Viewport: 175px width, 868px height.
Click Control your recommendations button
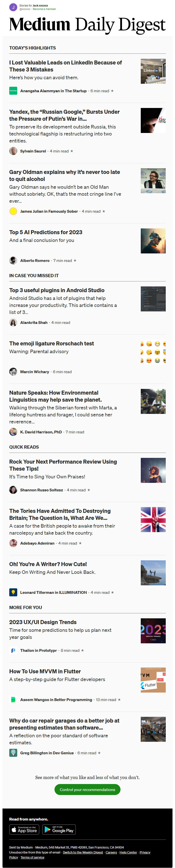(87, 790)
